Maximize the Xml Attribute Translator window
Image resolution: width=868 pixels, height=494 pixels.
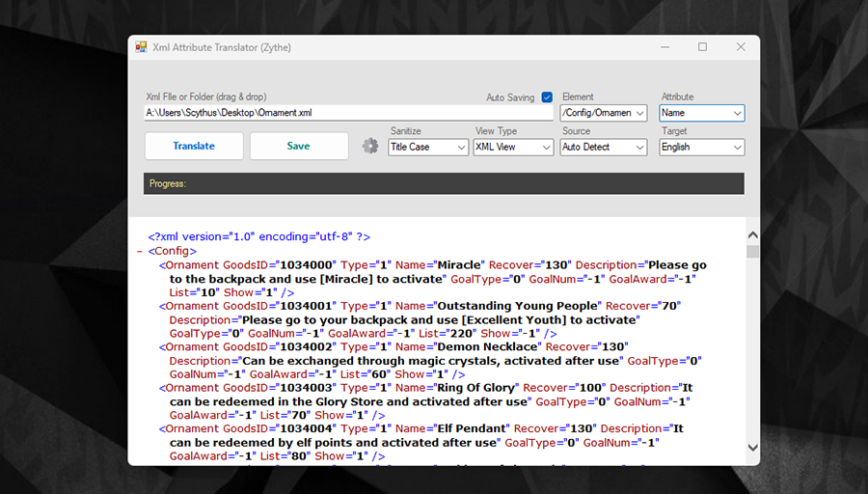click(702, 47)
